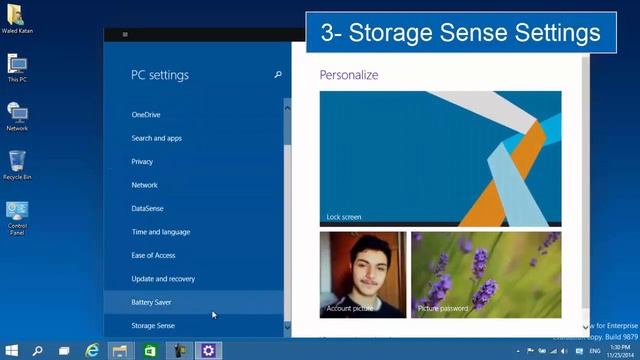
Task: Open the Picture password tile
Action: click(x=486, y=275)
